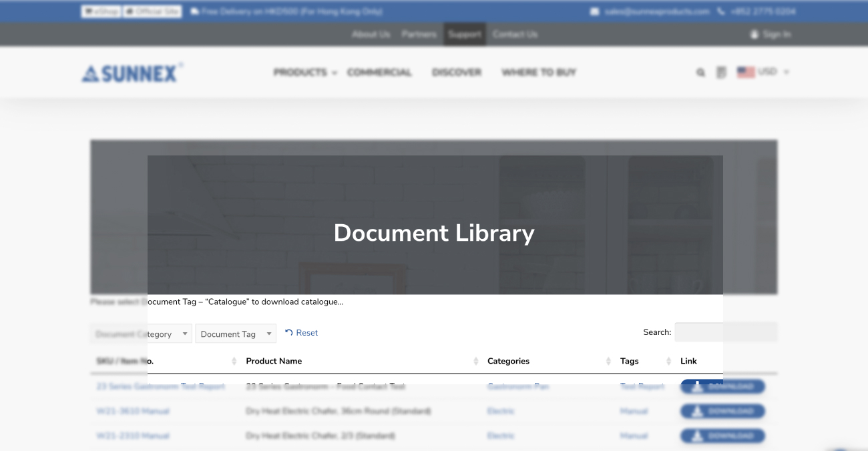Viewport: 868px width, 451px height.
Task: Open the Support tab
Action: [465, 34]
